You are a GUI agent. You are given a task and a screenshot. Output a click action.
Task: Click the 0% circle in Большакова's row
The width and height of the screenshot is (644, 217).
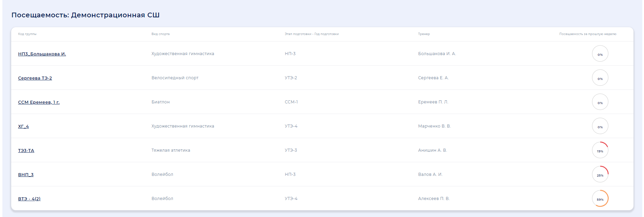pyautogui.click(x=600, y=54)
